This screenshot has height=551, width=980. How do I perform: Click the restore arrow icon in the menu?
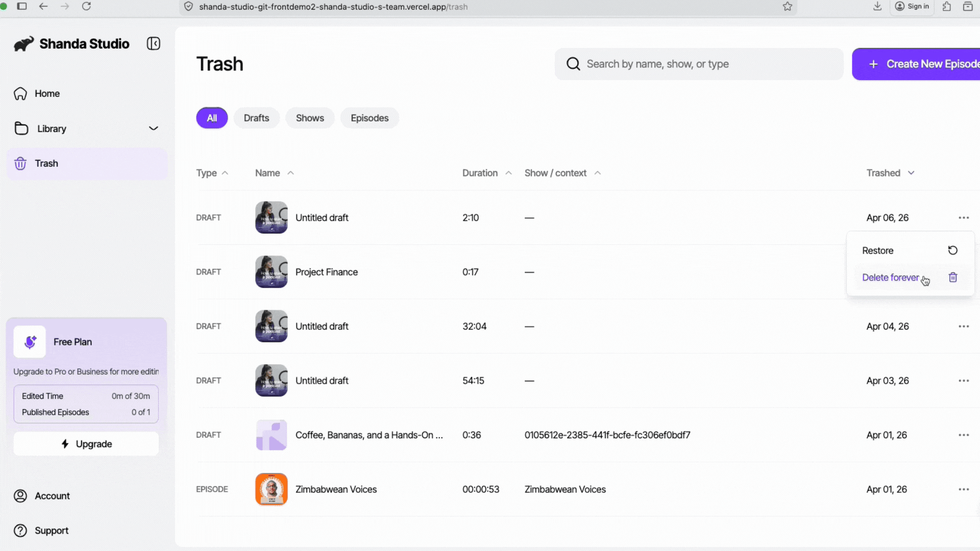[952, 251]
